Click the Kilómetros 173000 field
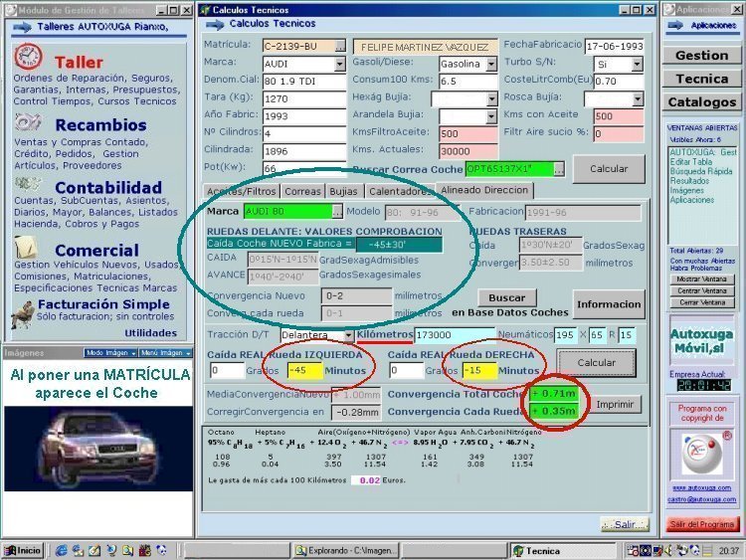Image resolution: width=746 pixels, height=560 pixels. (x=455, y=335)
